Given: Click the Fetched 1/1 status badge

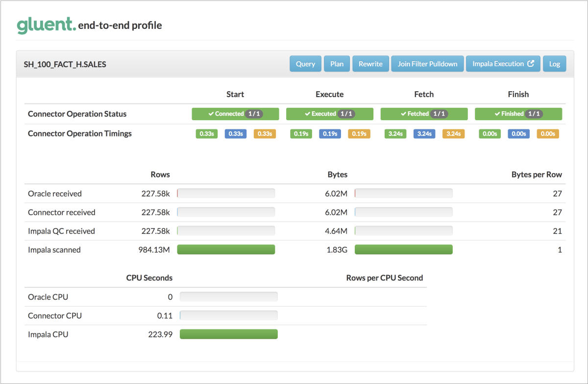Looking at the screenshot, I should coord(424,114).
